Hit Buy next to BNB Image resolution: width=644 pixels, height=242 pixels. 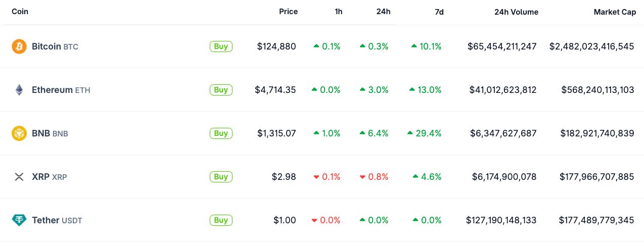tap(221, 133)
